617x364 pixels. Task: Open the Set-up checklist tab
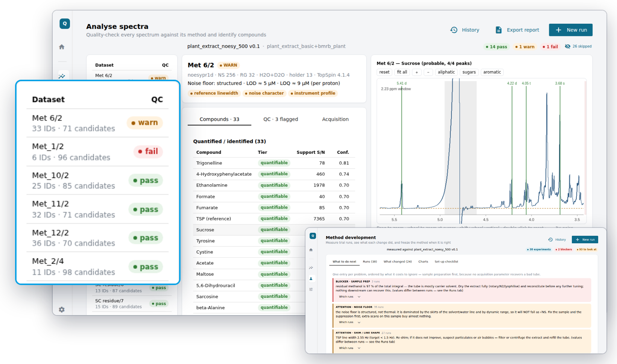[x=446, y=262]
